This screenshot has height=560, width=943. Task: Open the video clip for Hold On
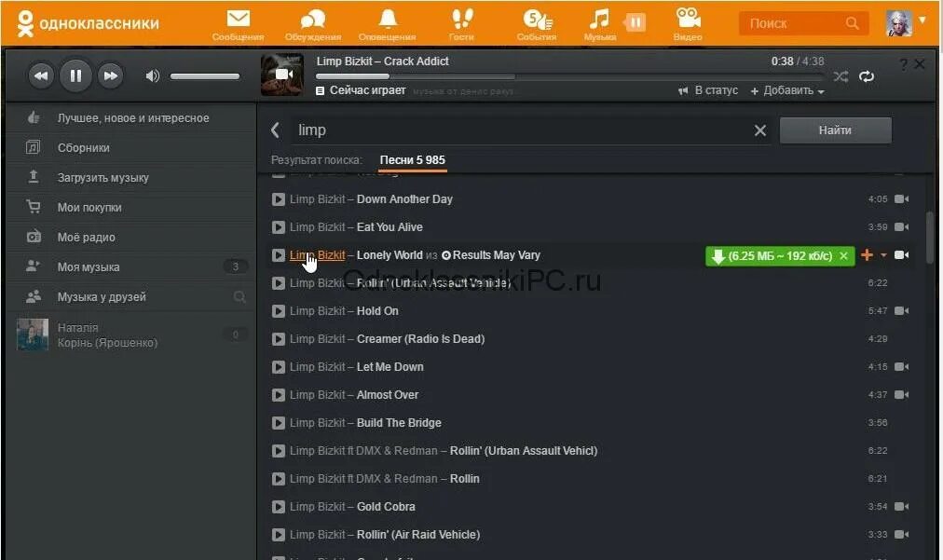(x=901, y=311)
